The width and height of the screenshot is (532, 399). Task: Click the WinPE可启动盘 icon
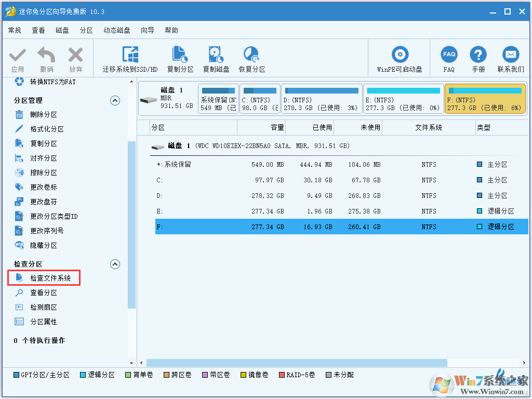[400, 55]
